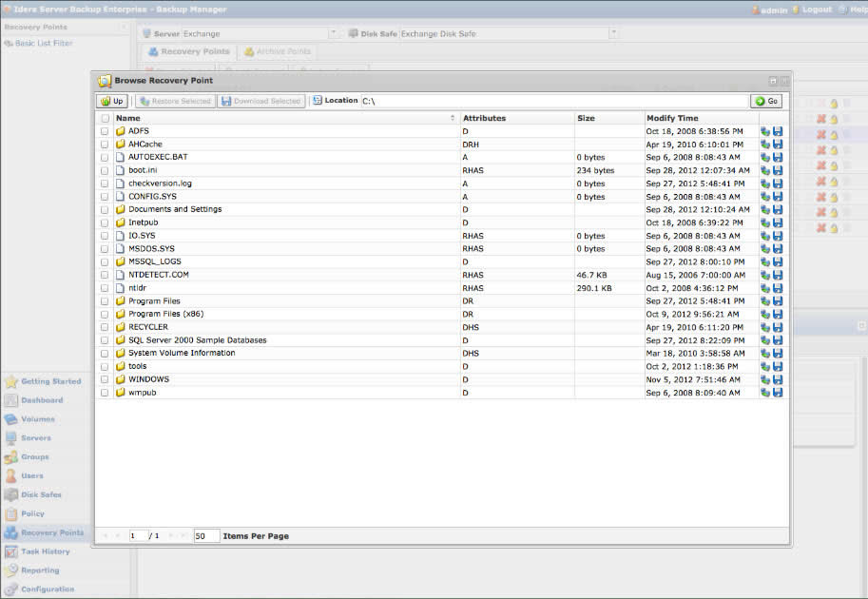Click download icon for tools row
This screenshot has height=599, width=868.
(x=778, y=366)
